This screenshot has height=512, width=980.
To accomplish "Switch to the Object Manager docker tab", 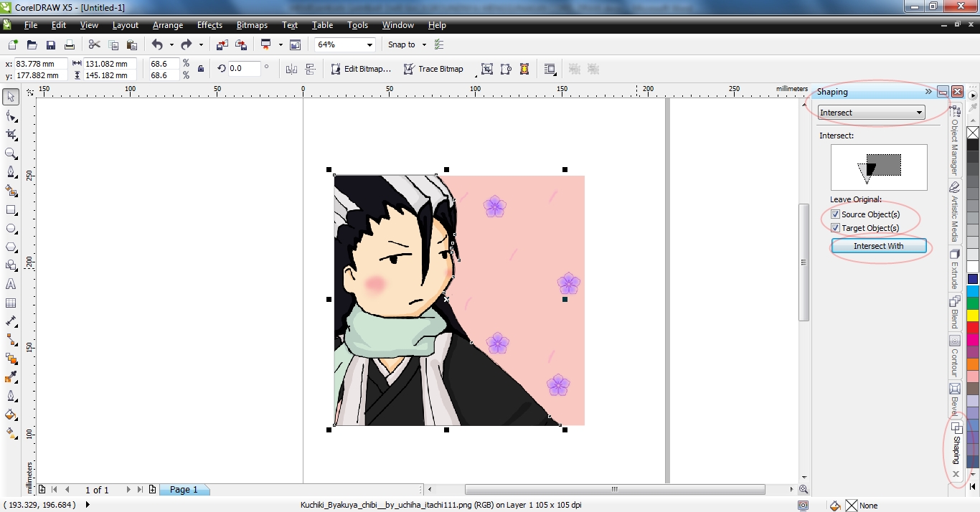I will pyautogui.click(x=955, y=141).
